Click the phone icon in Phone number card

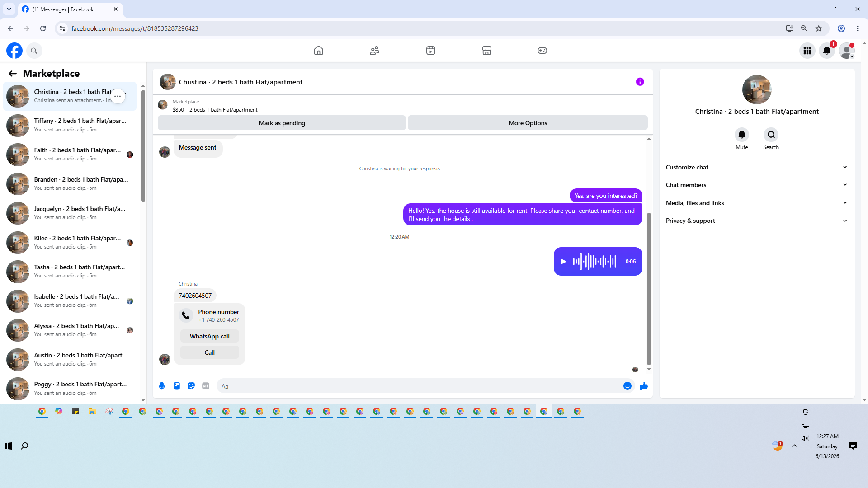click(x=186, y=315)
